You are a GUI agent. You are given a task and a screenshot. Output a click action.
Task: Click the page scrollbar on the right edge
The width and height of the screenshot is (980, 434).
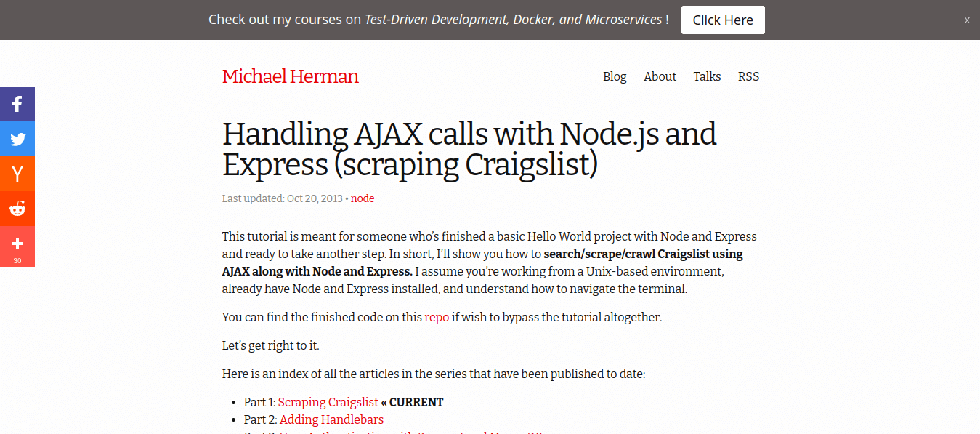click(x=976, y=218)
